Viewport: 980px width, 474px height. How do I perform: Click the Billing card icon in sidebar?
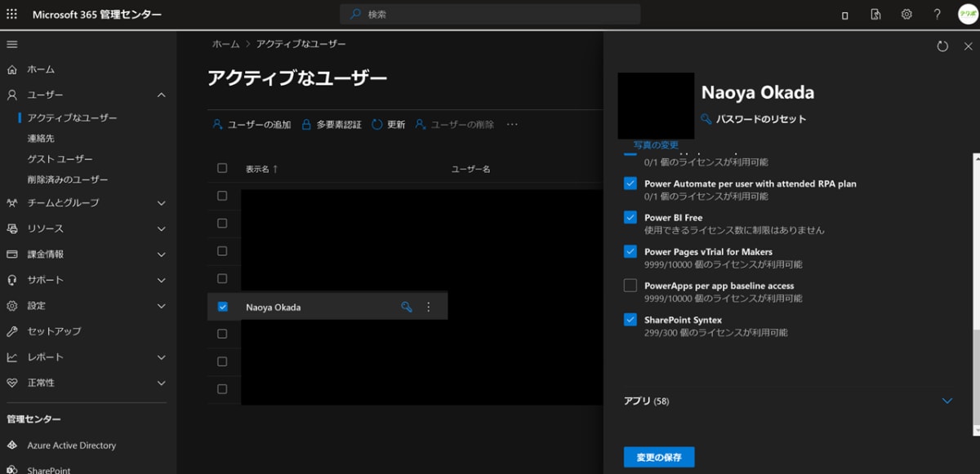(x=12, y=254)
